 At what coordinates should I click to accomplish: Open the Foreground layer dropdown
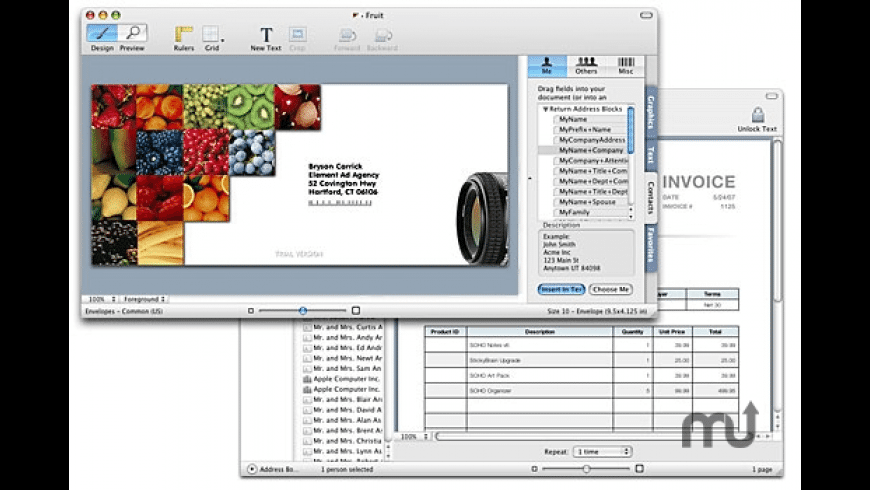tap(145, 299)
